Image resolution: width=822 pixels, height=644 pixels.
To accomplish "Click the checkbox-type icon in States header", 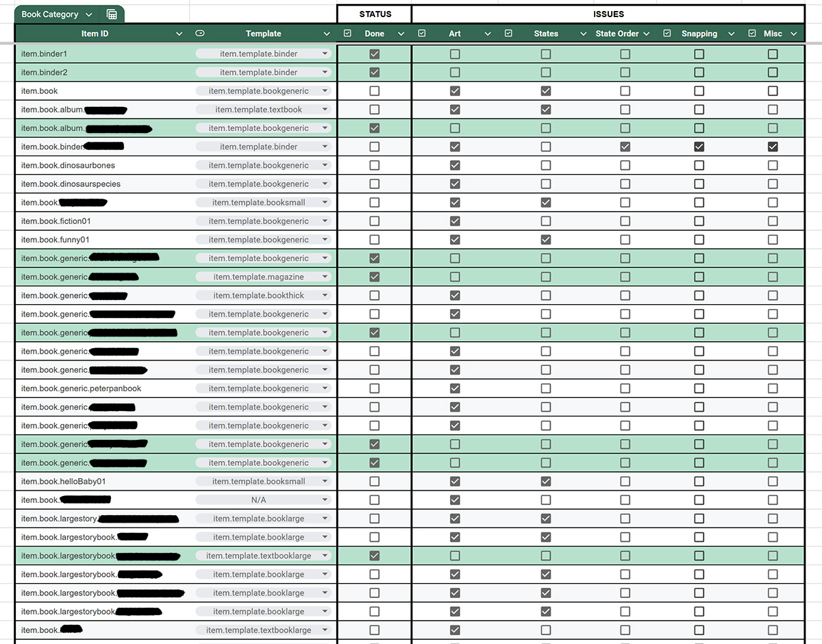I will click(508, 34).
